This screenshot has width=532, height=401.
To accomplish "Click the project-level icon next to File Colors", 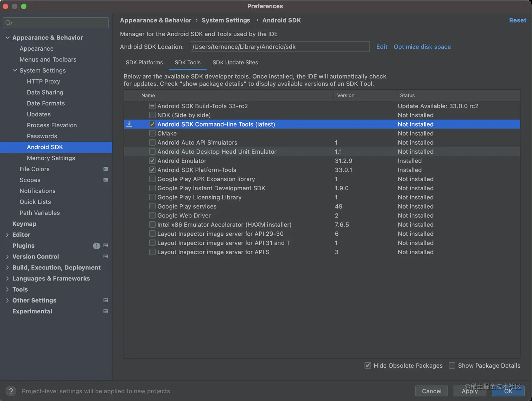I will (106, 169).
